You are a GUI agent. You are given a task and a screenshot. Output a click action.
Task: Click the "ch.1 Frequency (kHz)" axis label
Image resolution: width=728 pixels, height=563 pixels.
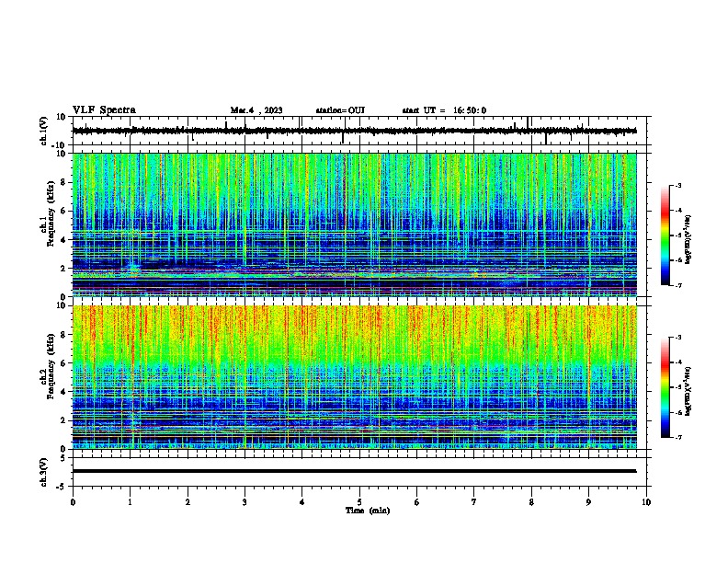[x=48, y=225]
